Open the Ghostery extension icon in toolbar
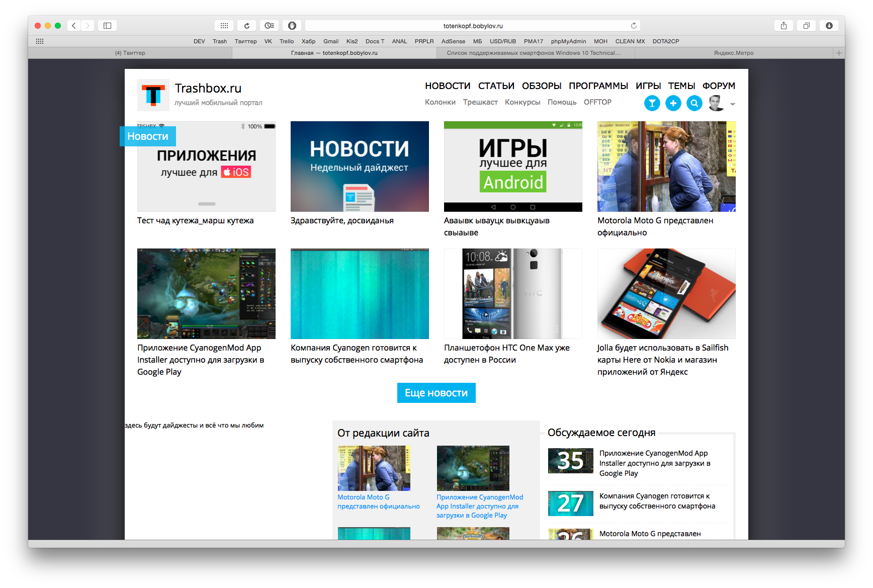 pos(270,26)
